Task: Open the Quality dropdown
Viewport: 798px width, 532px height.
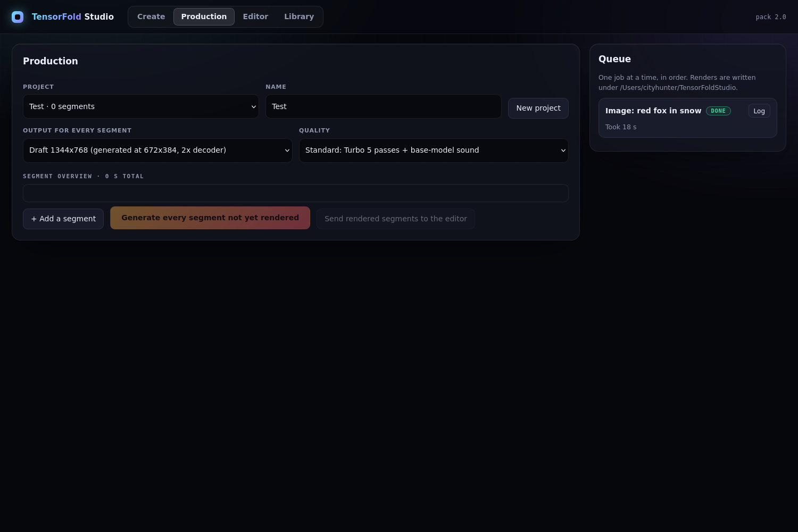Action: point(434,151)
